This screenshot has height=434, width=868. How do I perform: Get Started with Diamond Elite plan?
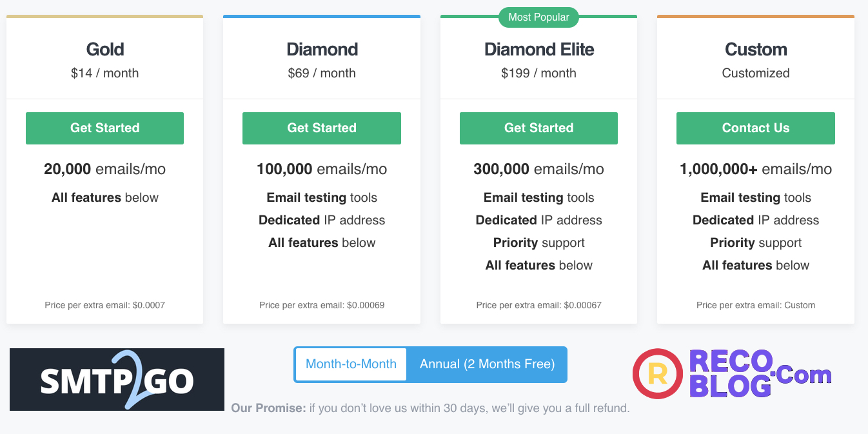coord(538,128)
